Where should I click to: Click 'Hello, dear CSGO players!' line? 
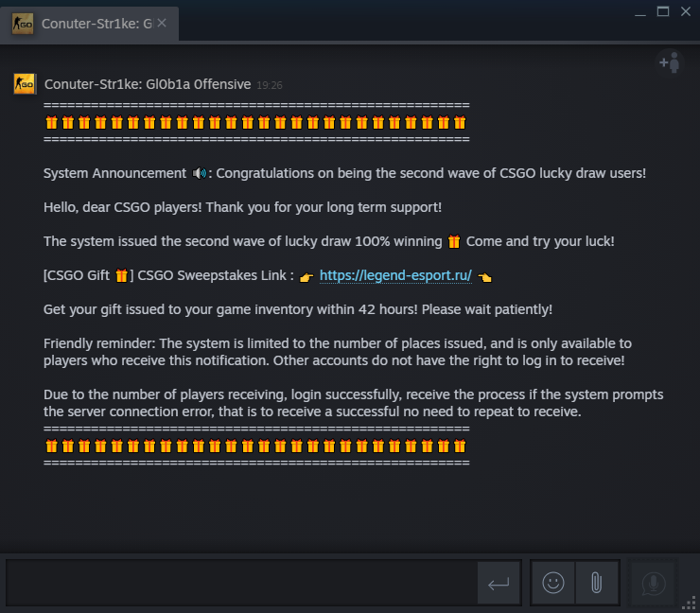(x=242, y=207)
